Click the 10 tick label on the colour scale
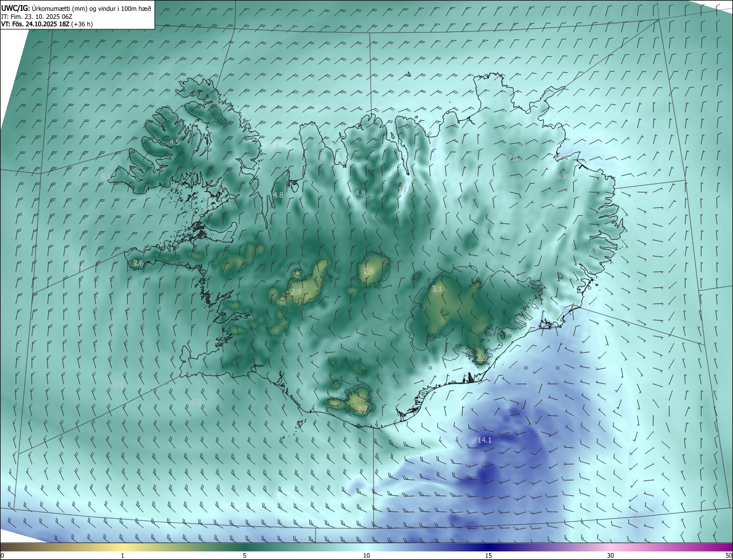The height and width of the screenshot is (560, 733). tap(366, 555)
